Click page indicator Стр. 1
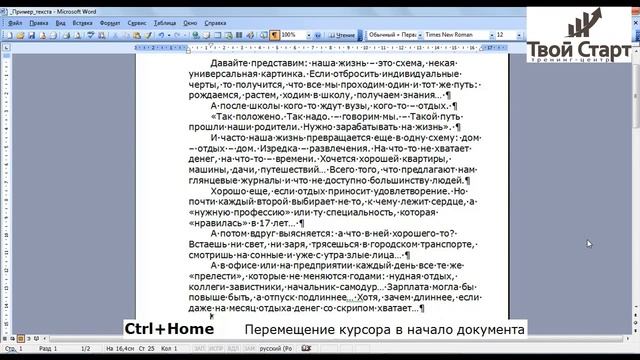This screenshot has width=640, height=360. (x=14, y=349)
